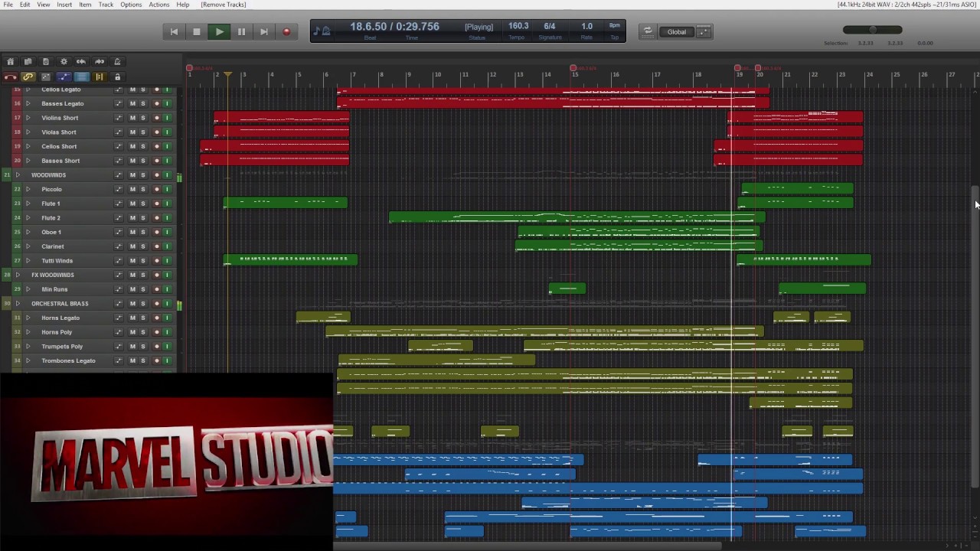Open envelope icon on Basses Legato track
The height and width of the screenshot is (551, 980).
[x=118, y=103]
